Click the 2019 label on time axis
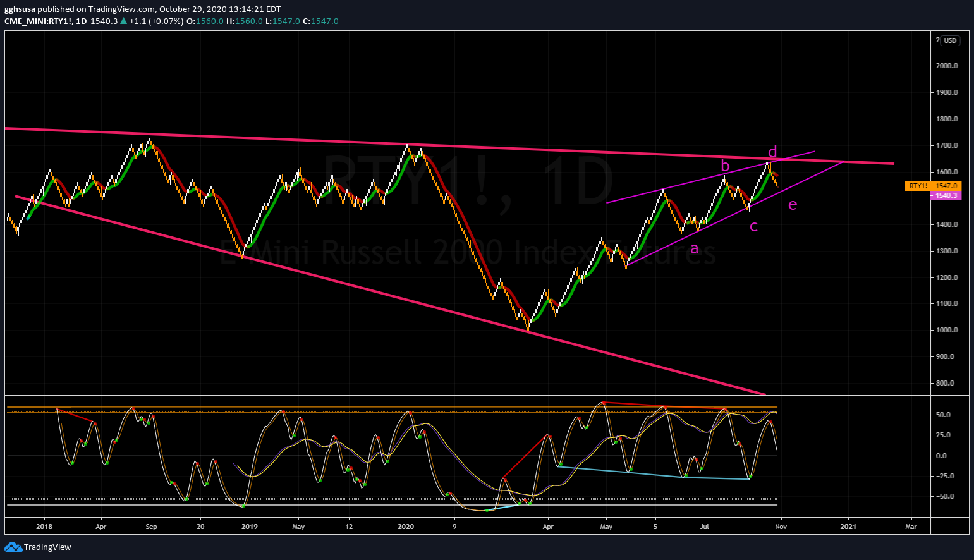This screenshot has width=974, height=560. click(250, 526)
